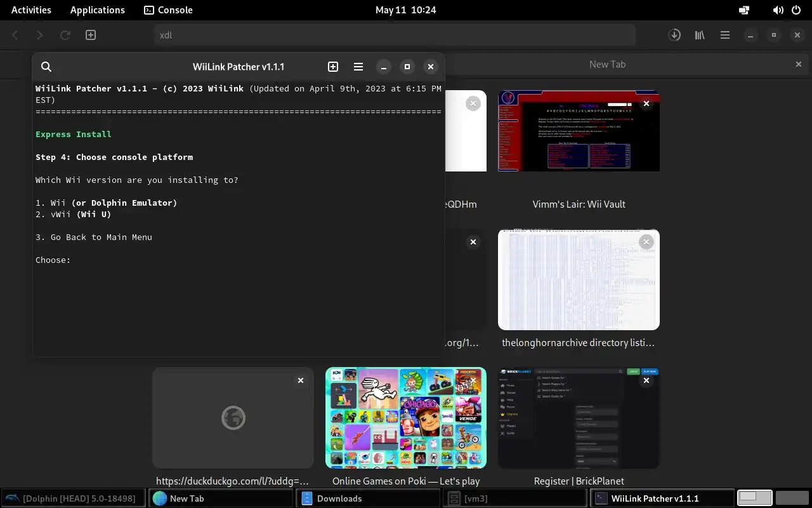
Task: Reload the browser page
Action: coord(65,35)
